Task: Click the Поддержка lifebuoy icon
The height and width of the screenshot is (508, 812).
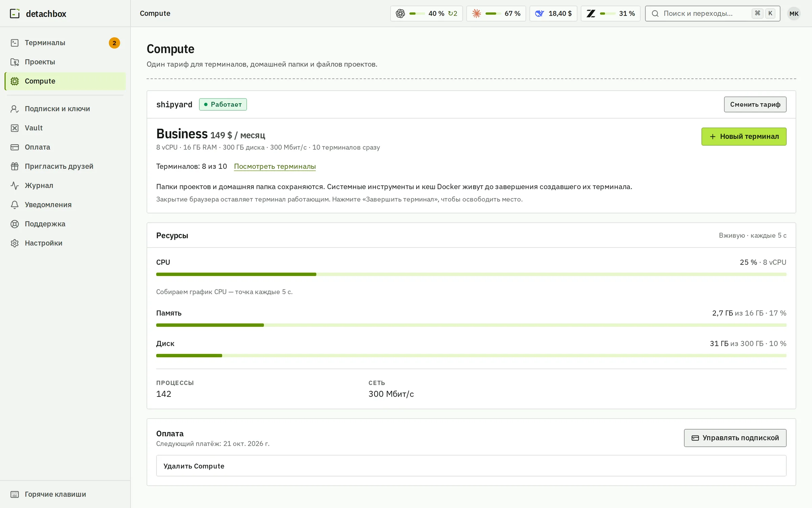Action: coord(15,224)
